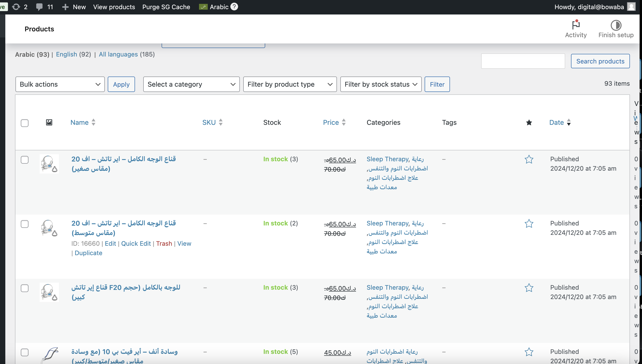Open Sleep Therapy category in the مقاس متوسط row
Image resolution: width=642 pixels, height=364 pixels.
point(387,223)
